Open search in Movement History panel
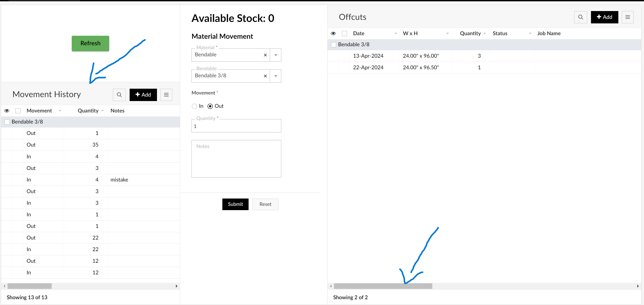 tap(119, 95)
